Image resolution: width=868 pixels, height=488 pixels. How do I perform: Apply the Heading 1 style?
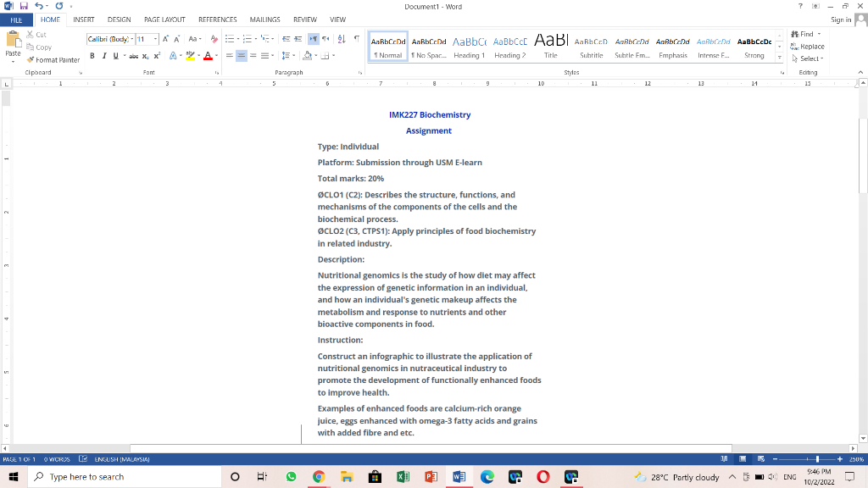[x=469, y=47]
